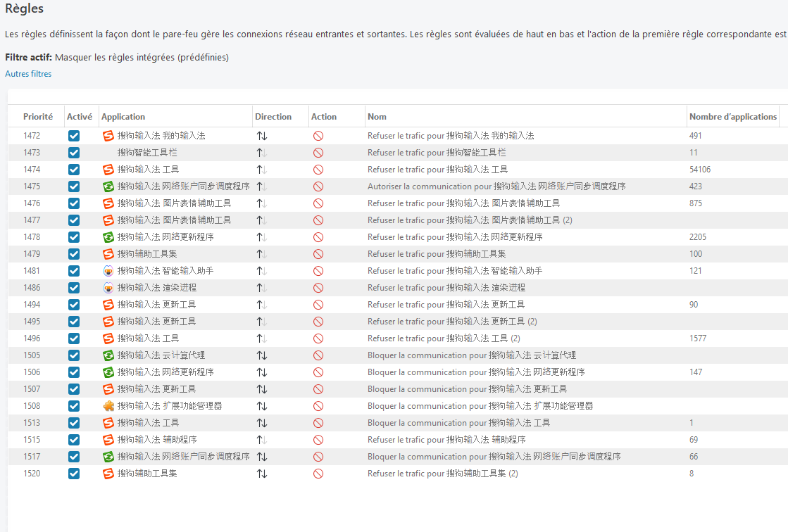Click the face app icon in row 1486
788x532 pixels.
108,288
